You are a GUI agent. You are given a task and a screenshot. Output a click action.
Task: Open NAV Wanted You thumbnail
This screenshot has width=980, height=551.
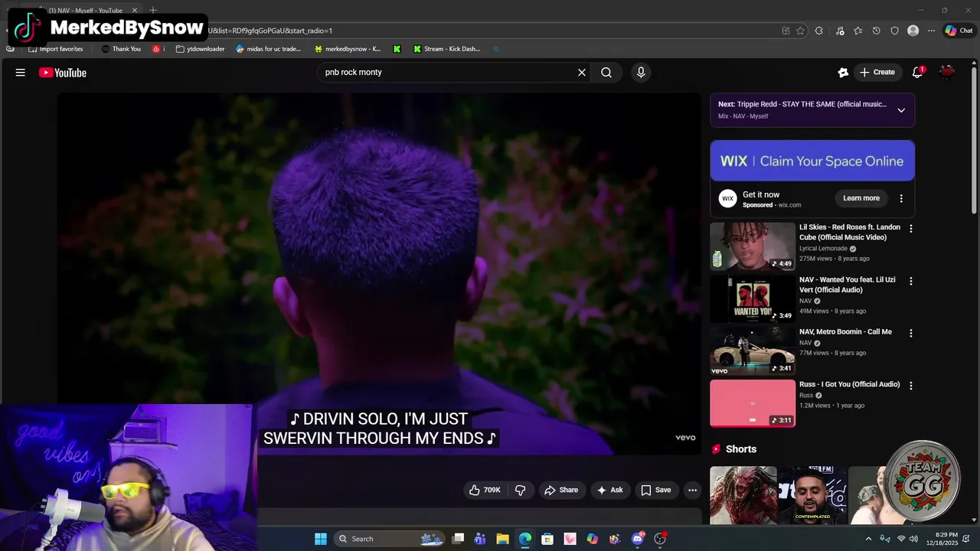pyautogui.click(x=753, y=298)
